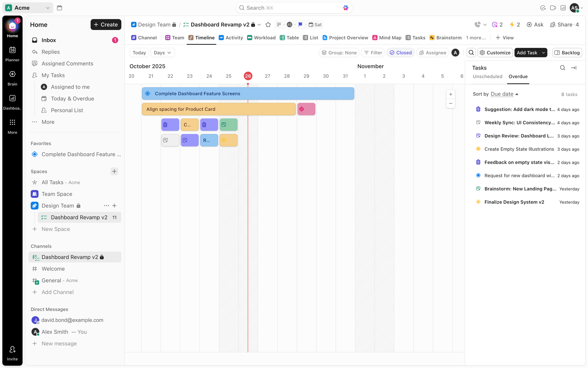588x368 pixels.
Task: Open overdue task Finalize Design System v2
Action: [x=527, y=202]
